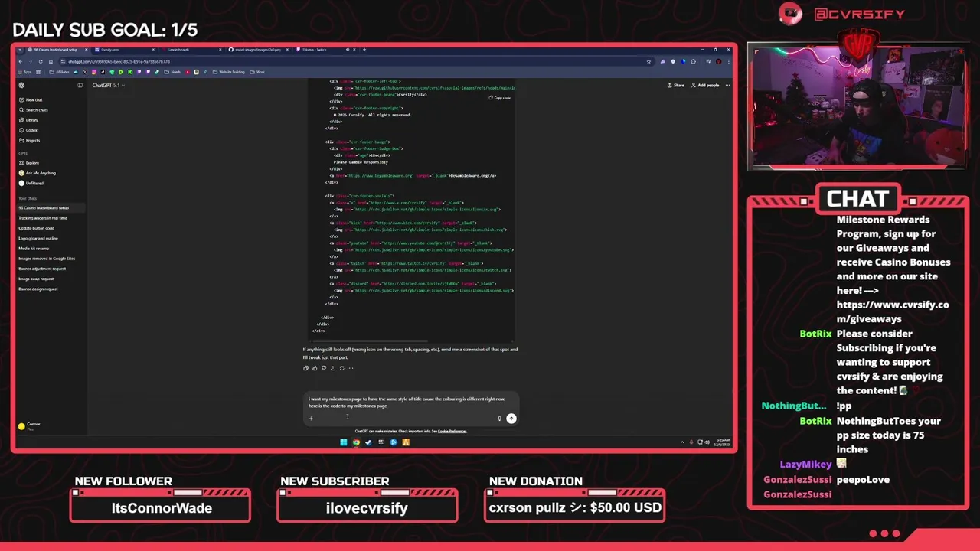
Task: Give the response a thumbs down
Action: pyautogui.click(x=324, y=368)
